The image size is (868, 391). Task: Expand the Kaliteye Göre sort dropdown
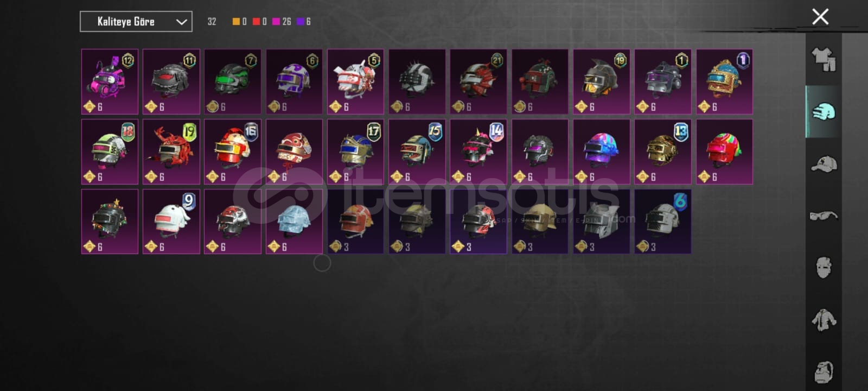(136, 22)
